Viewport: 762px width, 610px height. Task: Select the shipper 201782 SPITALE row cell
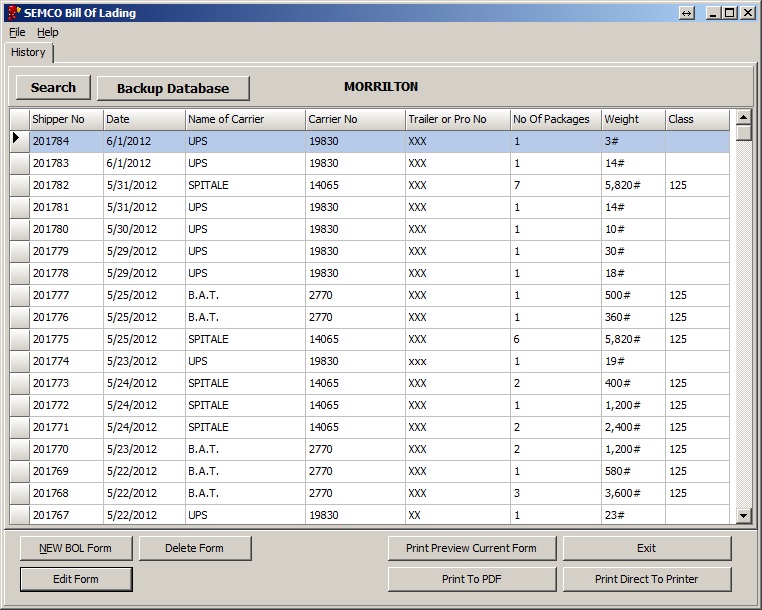point(244,185)
